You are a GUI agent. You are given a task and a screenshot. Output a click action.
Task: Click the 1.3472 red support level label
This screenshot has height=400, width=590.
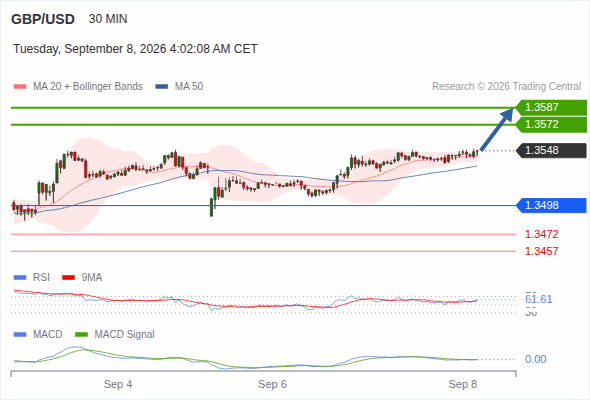pyautogui.click(x=541, y=234)
